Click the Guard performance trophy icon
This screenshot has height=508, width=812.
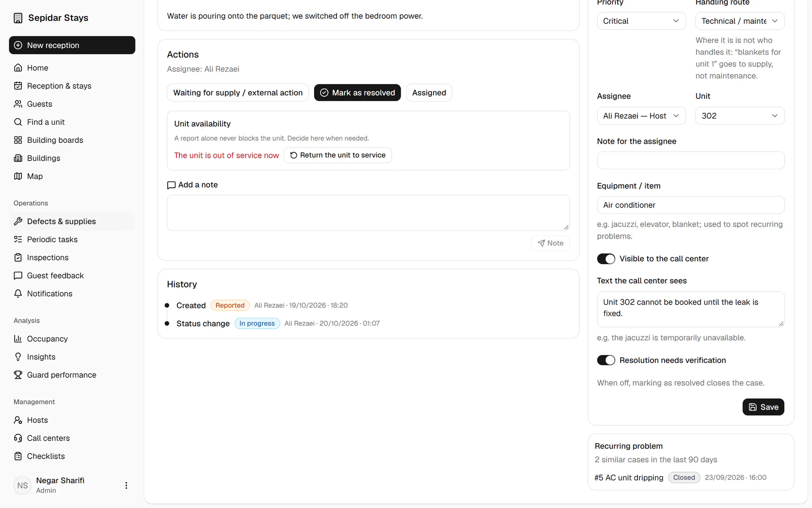(x=18, y=375)
